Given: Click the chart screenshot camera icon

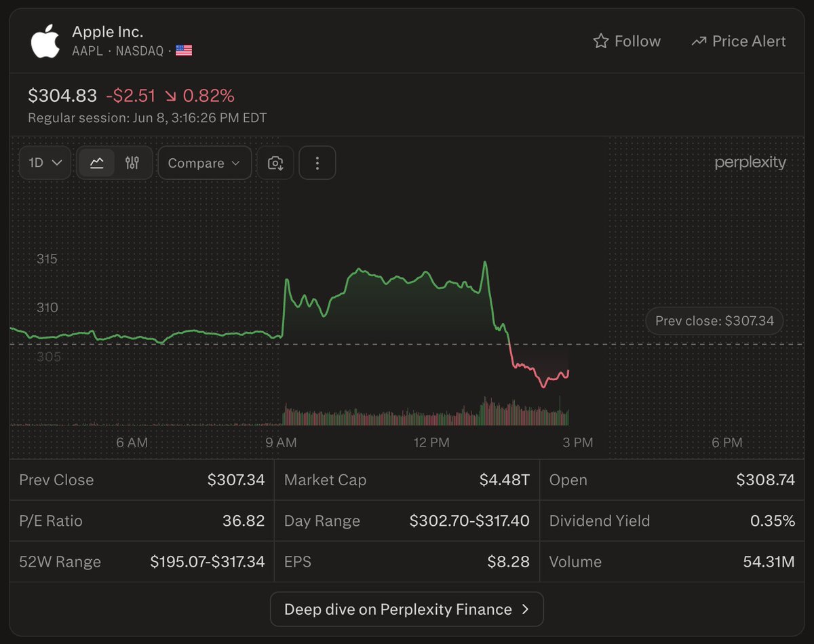Looking at the screenshot, I should tap(275, 163).
